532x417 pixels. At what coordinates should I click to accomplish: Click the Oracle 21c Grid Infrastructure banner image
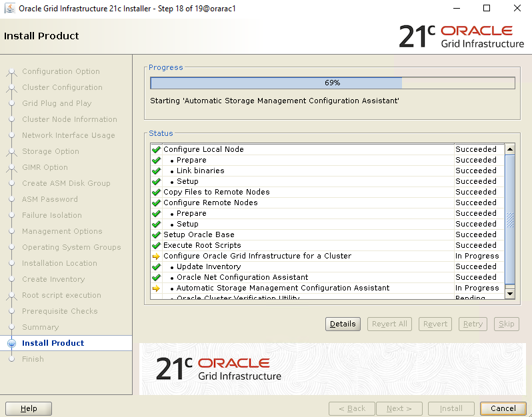point(333,369)
